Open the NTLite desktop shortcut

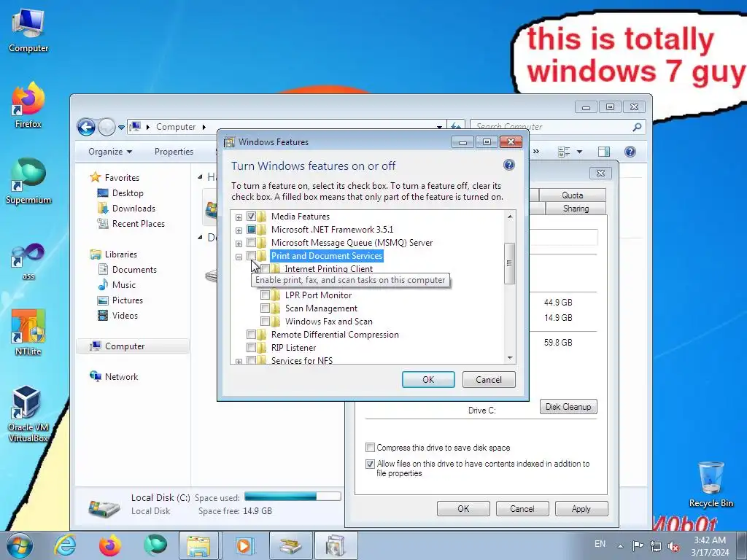(28, 332)
